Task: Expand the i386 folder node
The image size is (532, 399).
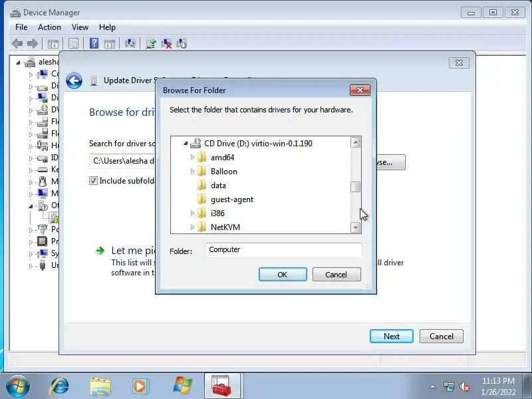Action: coord(192,213)
